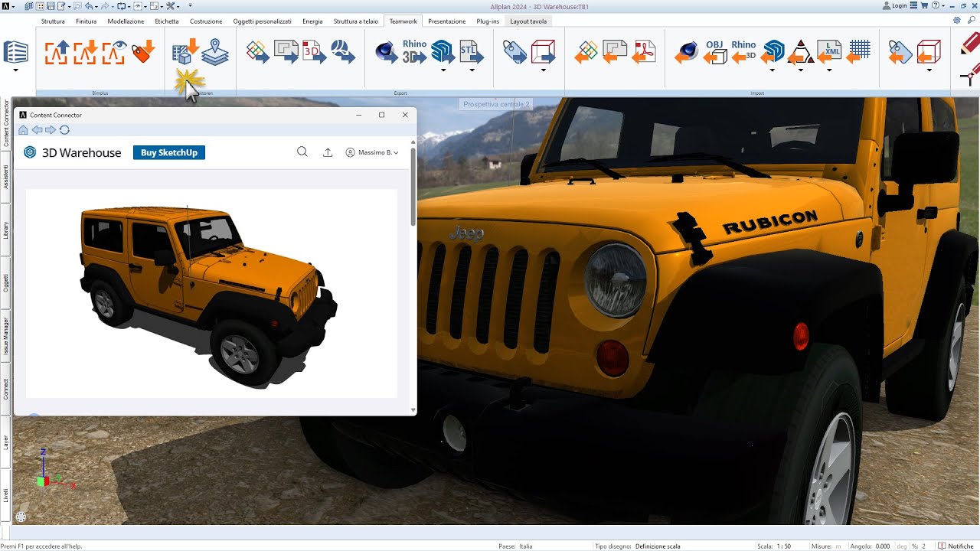Expand the export STL dropdown arrow
The image size is (980, 551).
pos(472,70)
